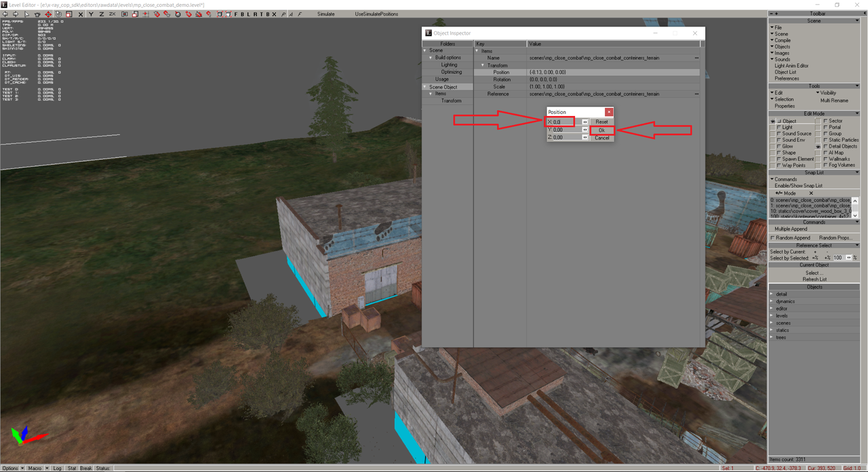Open Preferences in Scene panel
868x472 pixels.
pos(787,79)
